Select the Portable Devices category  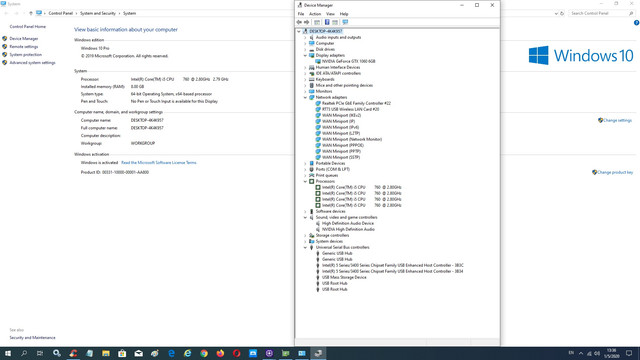[x=330, y=163]
